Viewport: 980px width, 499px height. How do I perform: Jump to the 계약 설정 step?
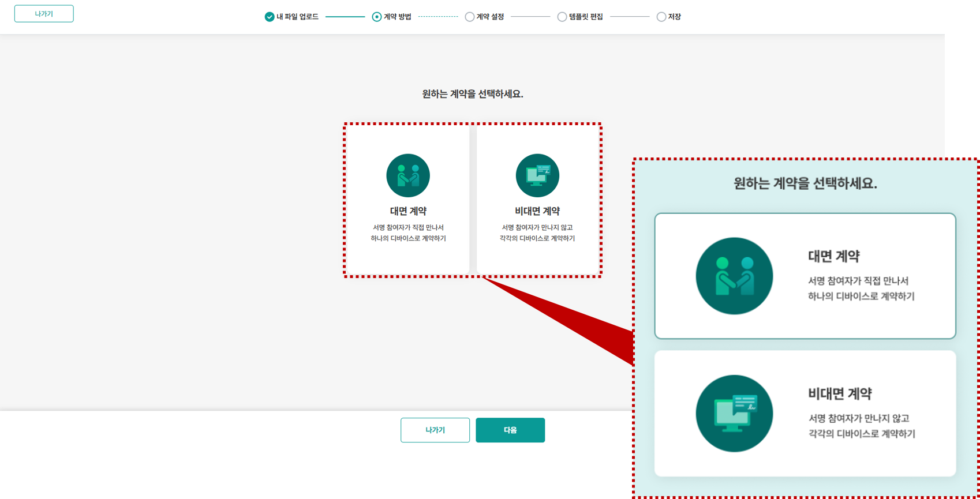485,17
